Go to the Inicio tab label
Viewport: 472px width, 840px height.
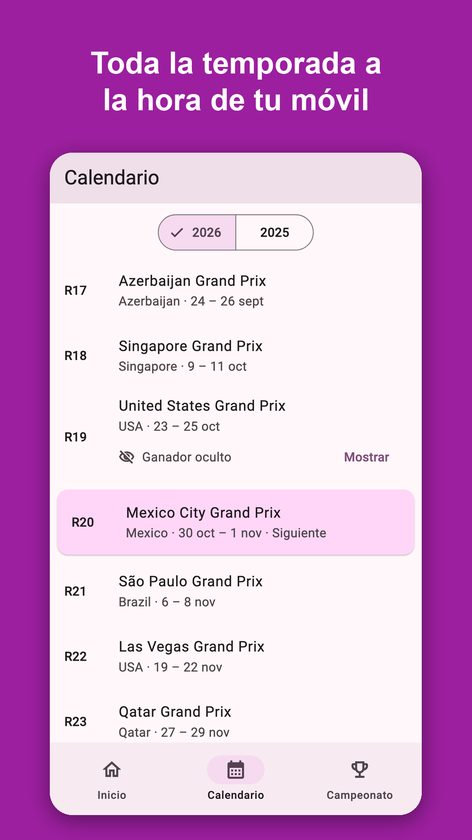click(111, 795)
